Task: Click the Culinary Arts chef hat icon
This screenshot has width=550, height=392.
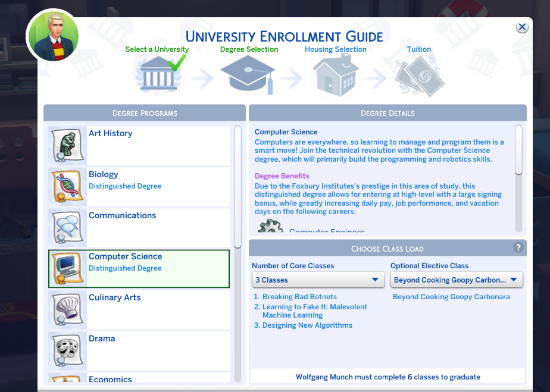Action: [68, 310]
